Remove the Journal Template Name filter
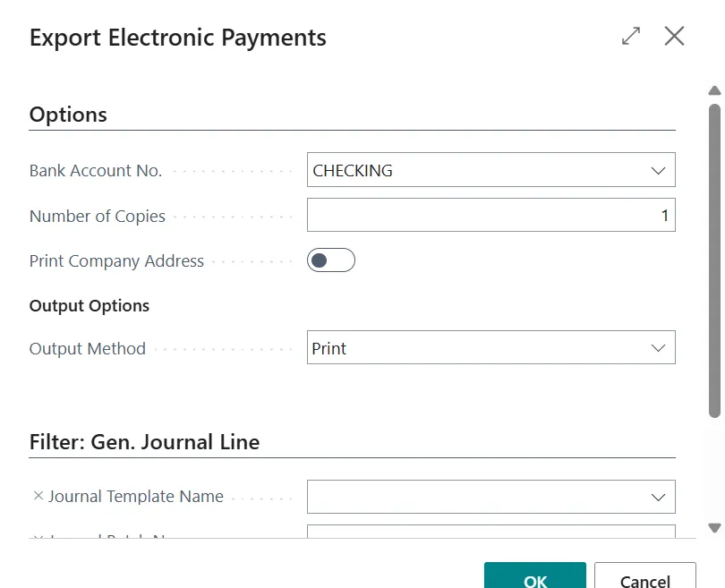The image size is (725, 588). click(38, 496)
